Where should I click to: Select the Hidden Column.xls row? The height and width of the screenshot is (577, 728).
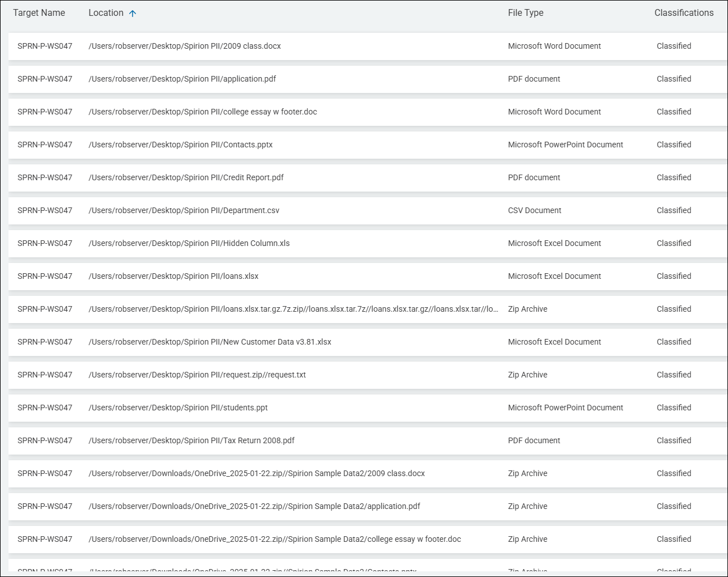pyautogui.click(x=189, y=244)
